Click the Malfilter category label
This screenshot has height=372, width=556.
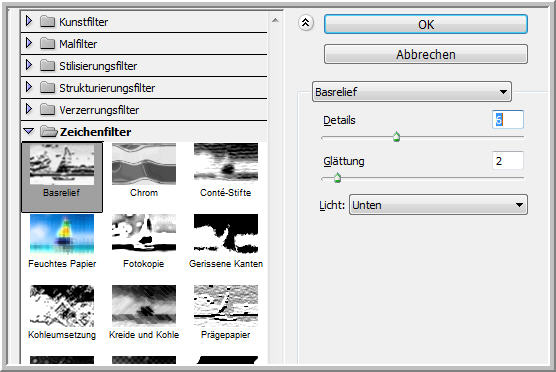pos(78,44)
